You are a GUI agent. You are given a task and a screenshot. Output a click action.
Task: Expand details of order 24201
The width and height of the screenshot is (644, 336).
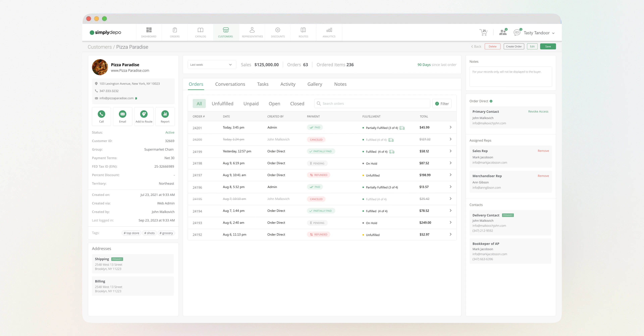(451, 128)
